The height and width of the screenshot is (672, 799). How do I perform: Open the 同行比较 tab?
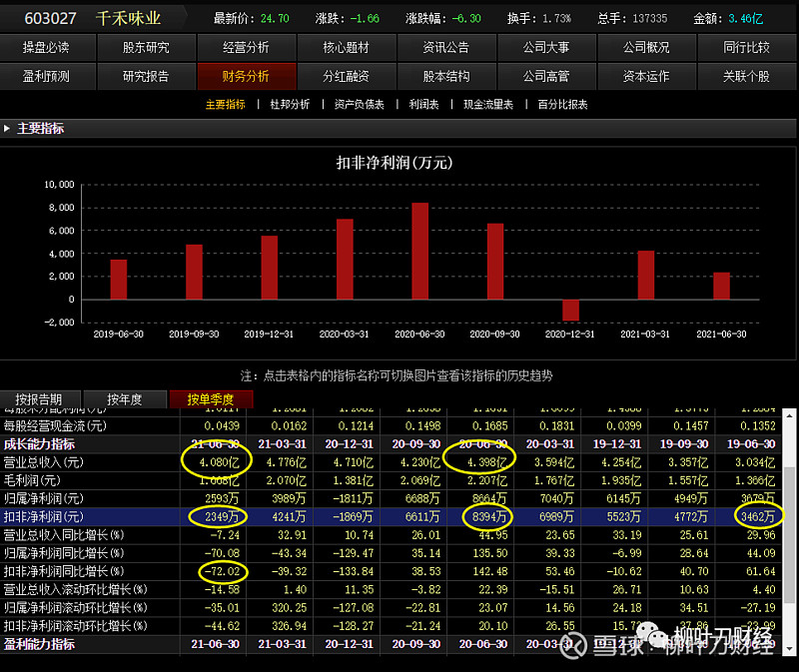point(747,47)
